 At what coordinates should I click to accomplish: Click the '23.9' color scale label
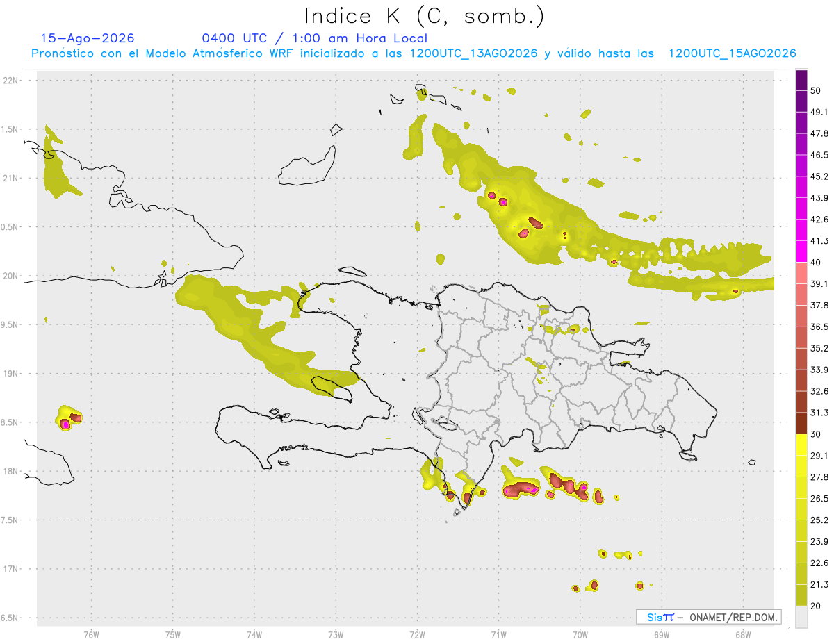tap(819, 541)
